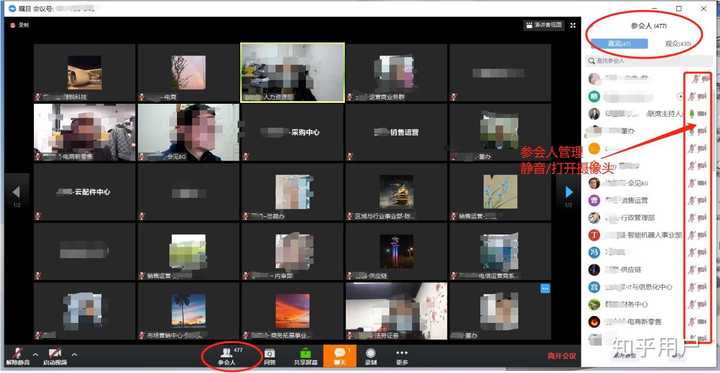
Task: Click the orange circle avatar in participant list
Action: coord(594,148)
